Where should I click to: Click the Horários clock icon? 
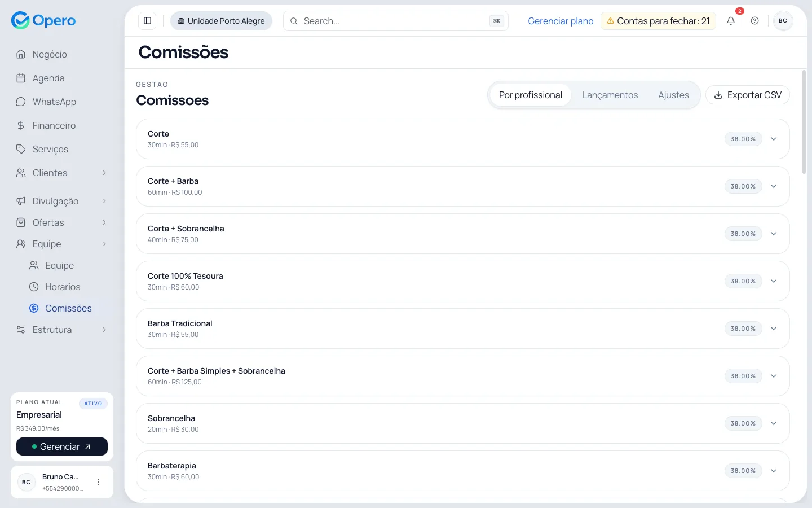coord(34,287)
